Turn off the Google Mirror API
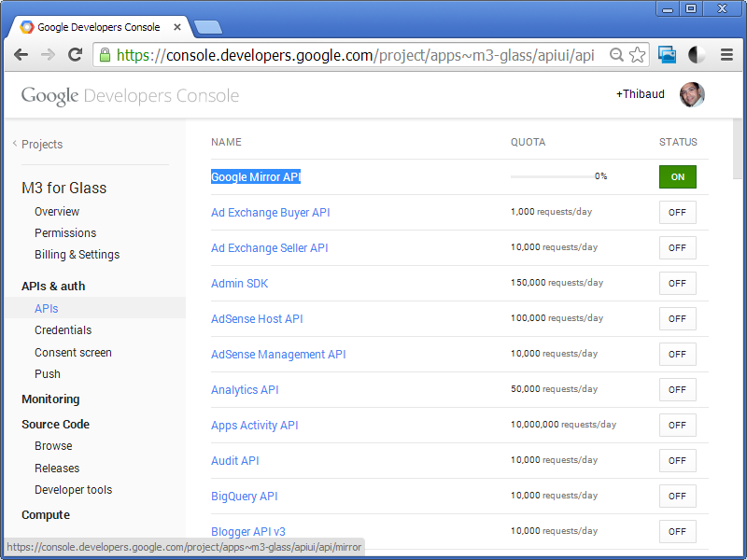Viewport: 747px width, 560px height. [677, 177]
